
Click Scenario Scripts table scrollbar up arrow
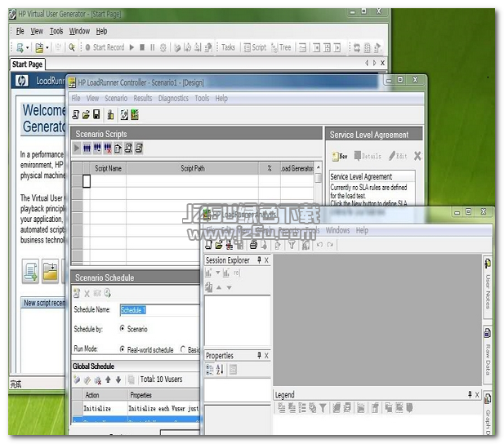click(319, 167)
